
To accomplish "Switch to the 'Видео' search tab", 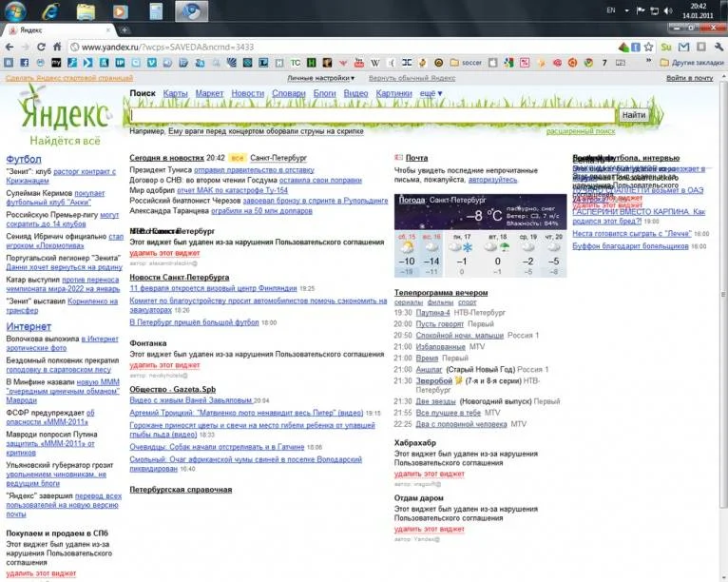I will coord(355,93).
